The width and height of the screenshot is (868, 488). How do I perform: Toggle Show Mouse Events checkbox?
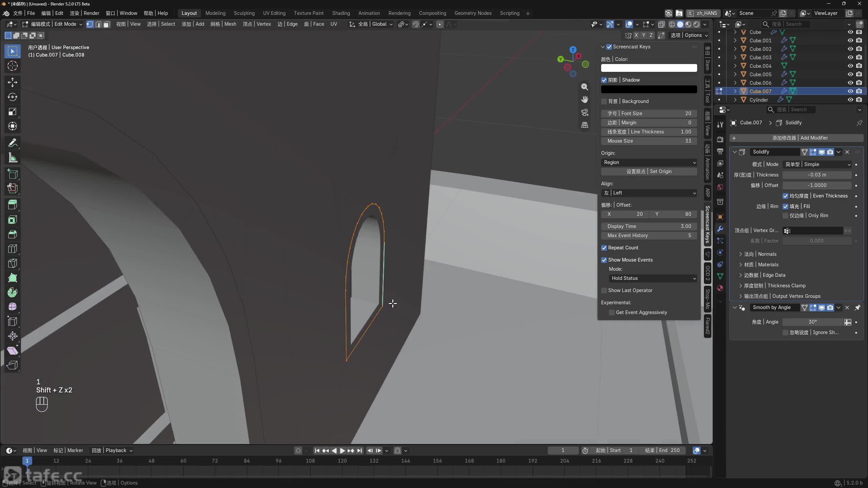(x=604, y=260)
